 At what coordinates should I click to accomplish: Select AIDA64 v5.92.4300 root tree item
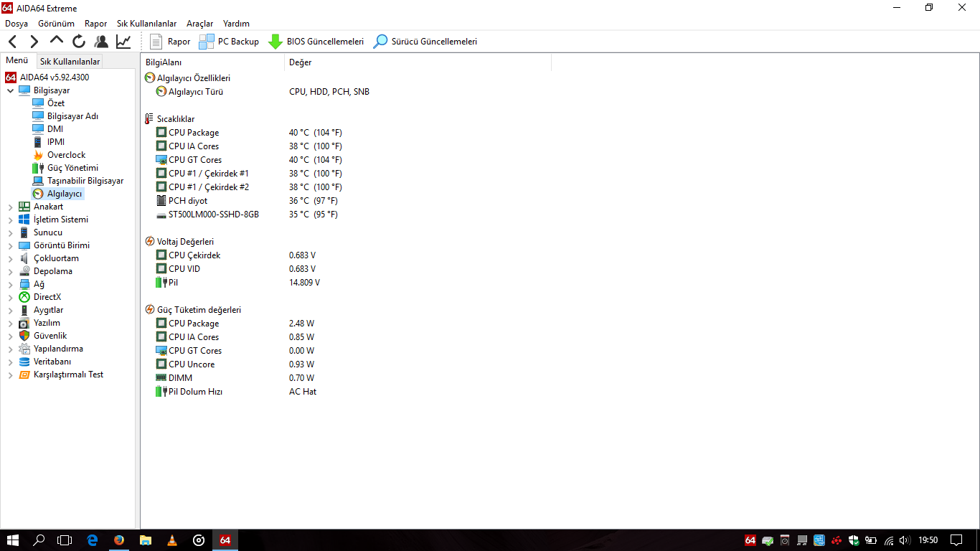(x=55, y=77)
